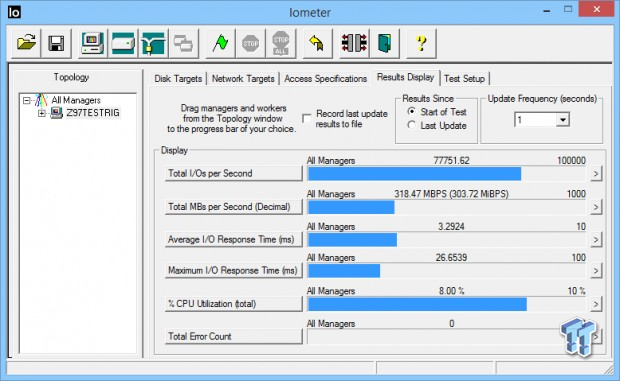The height and width of the screenshot is (381, 620).
Task: Open test configuration file icon
Action: pos(26,43)
